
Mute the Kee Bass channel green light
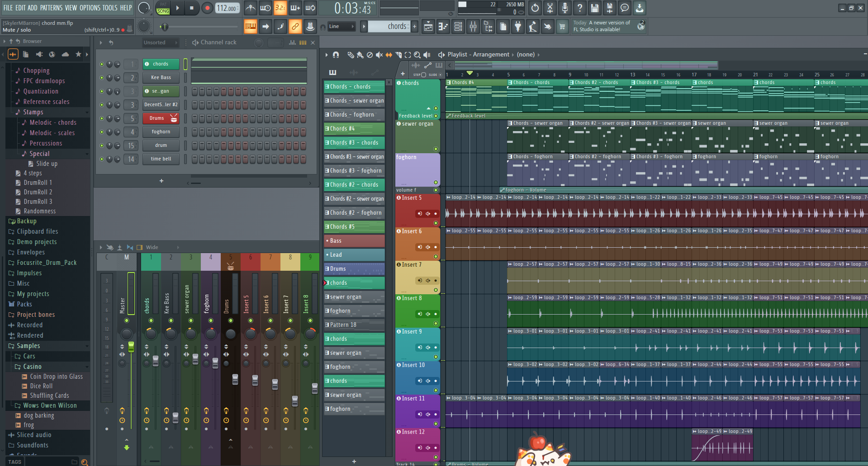pos(102,78)
